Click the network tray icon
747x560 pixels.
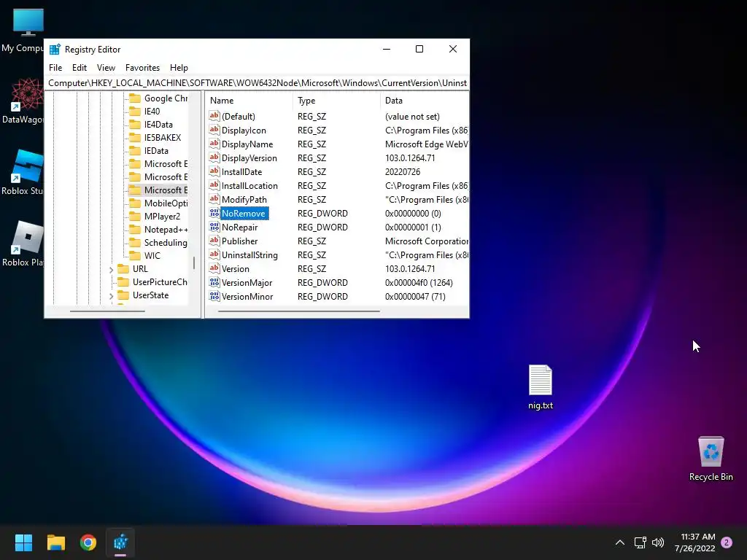click(640, 542)
